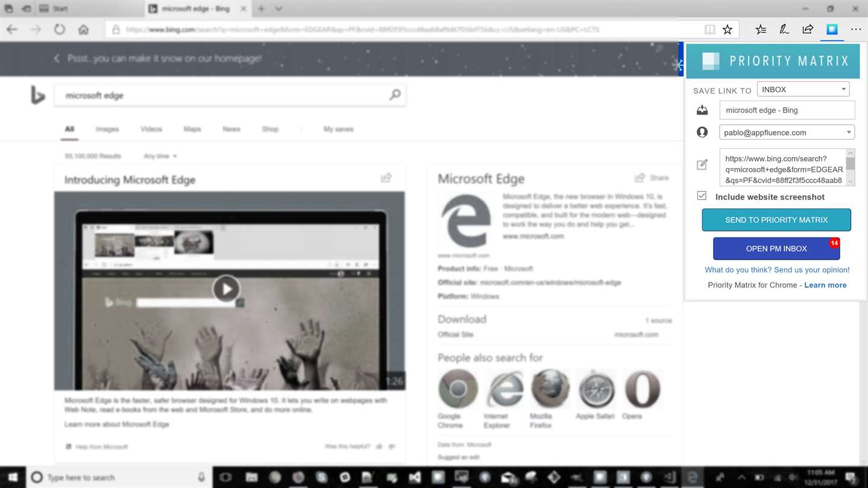868x488 pixels.
Task: Click the My saves link
Action: point(338,129)
